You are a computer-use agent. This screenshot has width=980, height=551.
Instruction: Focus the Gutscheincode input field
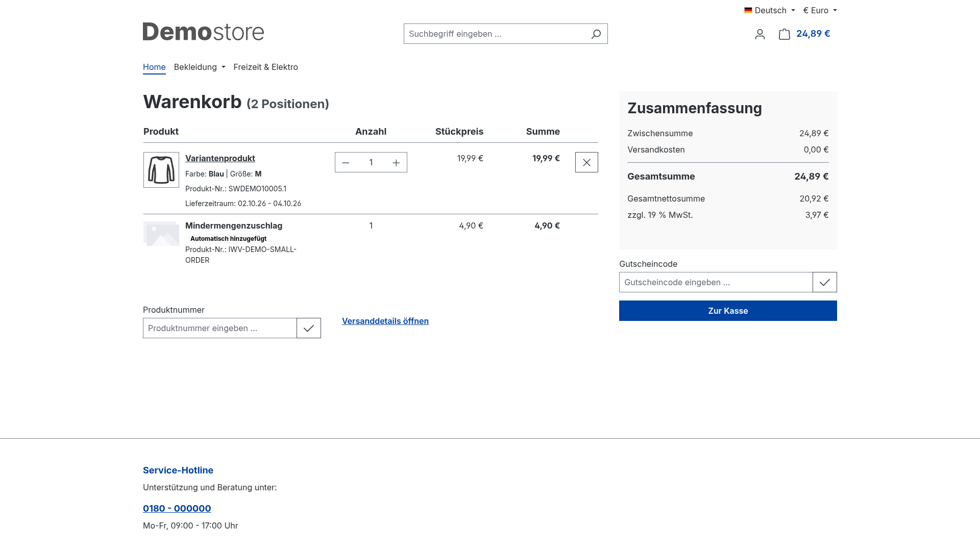[x=716, y=282]
